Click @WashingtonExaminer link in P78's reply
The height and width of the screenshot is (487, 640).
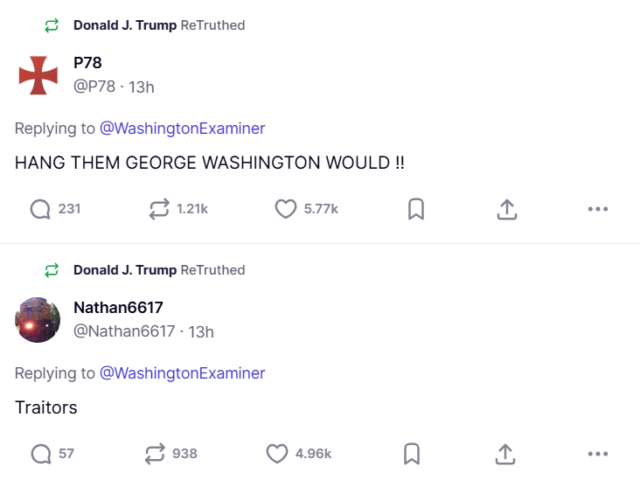click(182, 128)
